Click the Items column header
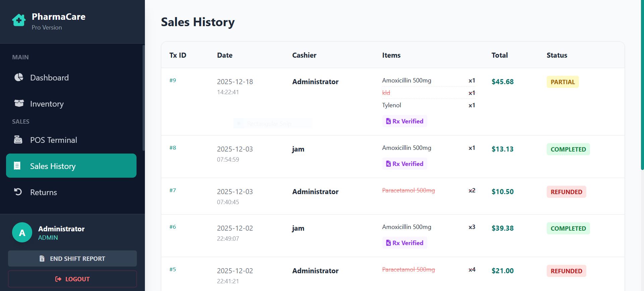Image resolution: width=644 pixels, height=291 pixels. point(391,55)
